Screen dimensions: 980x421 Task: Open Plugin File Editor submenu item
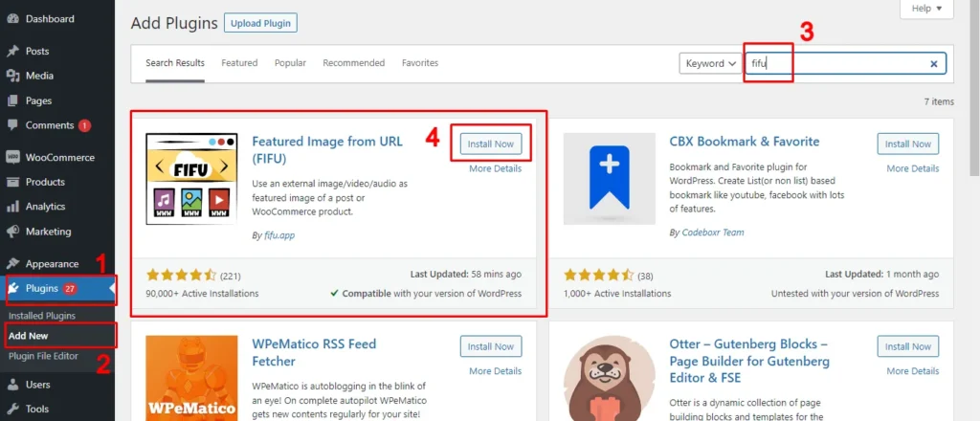point(43,356)
